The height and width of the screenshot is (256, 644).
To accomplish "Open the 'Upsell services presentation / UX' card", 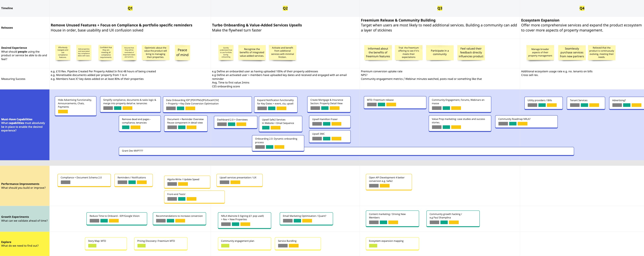I will click(239, 180).
